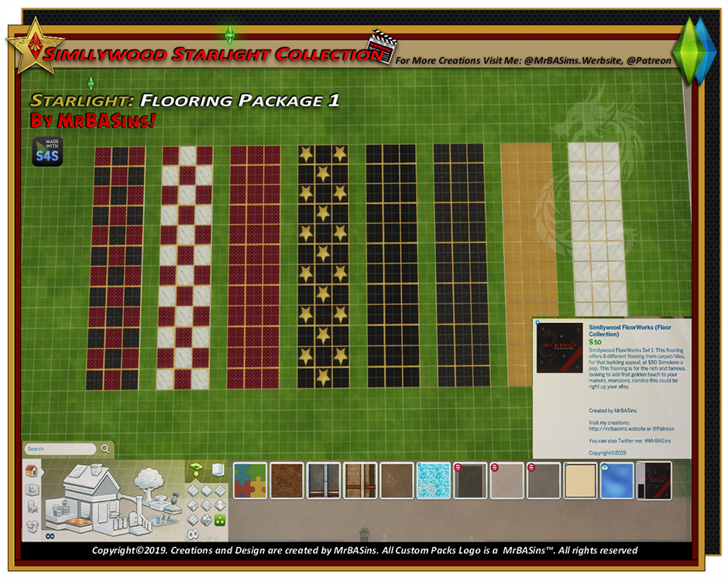
Task: Click the large green plumbob in corner
Action: (x=689, y=51)
